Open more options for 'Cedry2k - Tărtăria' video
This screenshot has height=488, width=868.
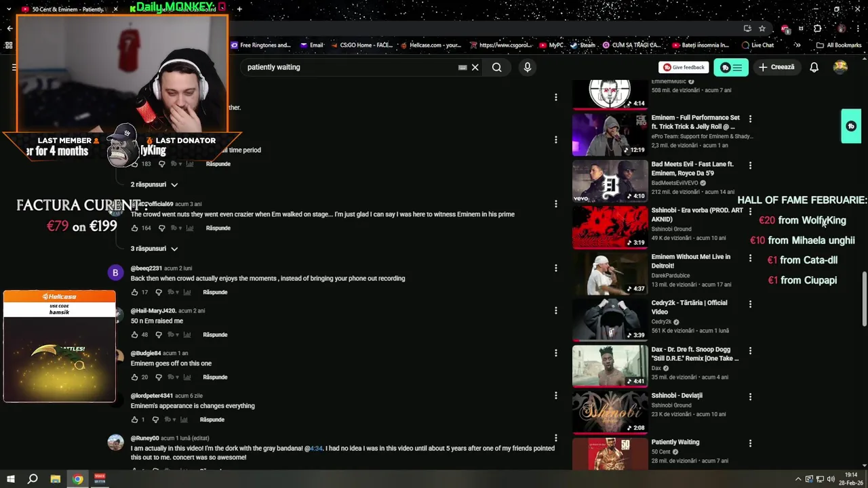coord(750,304)
